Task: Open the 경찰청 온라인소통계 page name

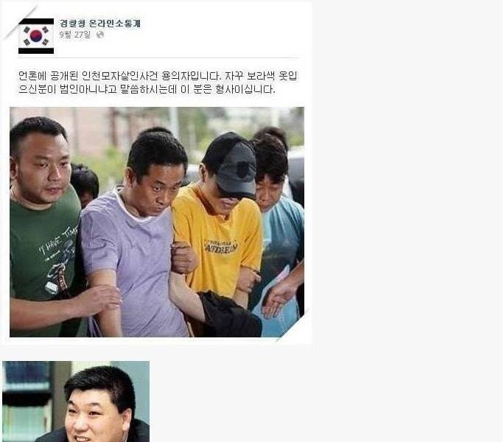Action: 100,23
